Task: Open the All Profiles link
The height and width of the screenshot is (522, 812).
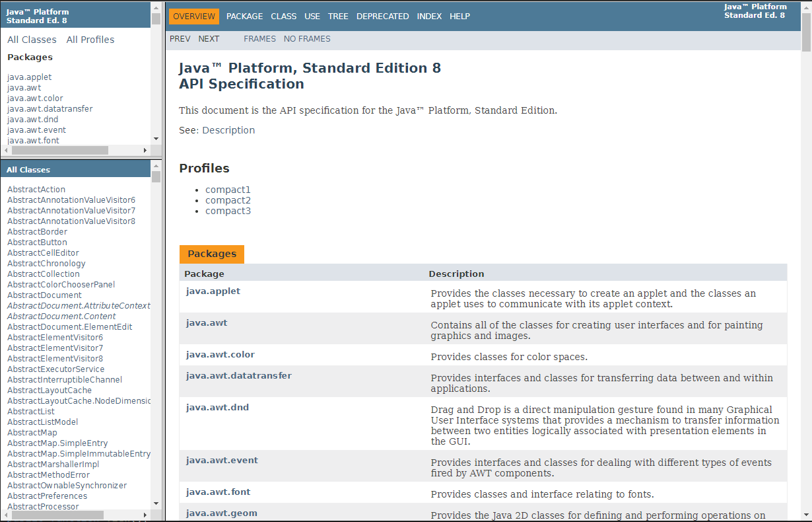Action: point(90,40)
